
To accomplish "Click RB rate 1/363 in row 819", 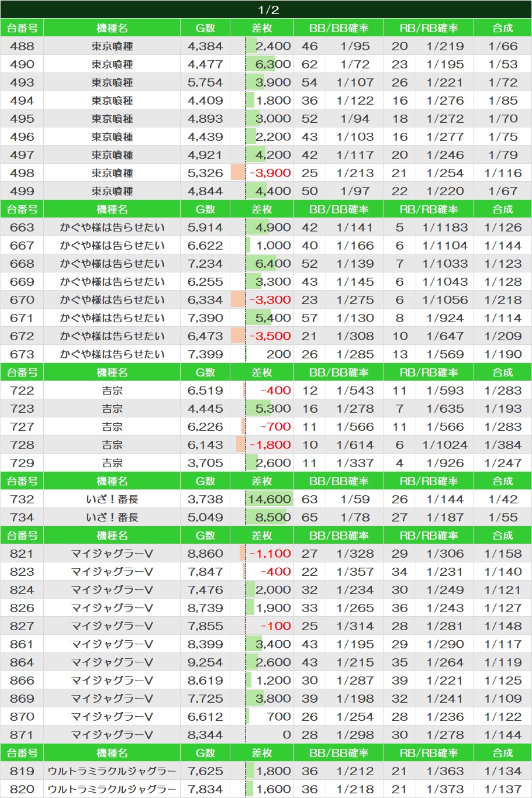I will 445,771.
